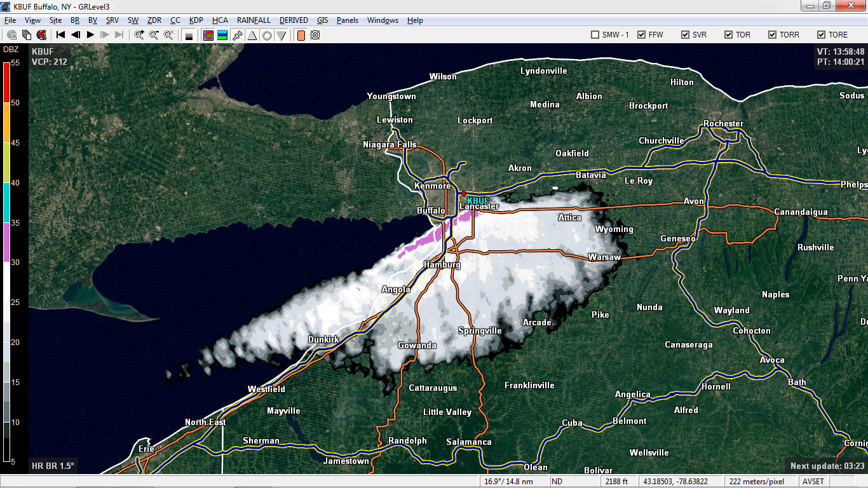Click the zoom out magnifier icon
Screen dimensions: 868x488
[x=154, y=35]
